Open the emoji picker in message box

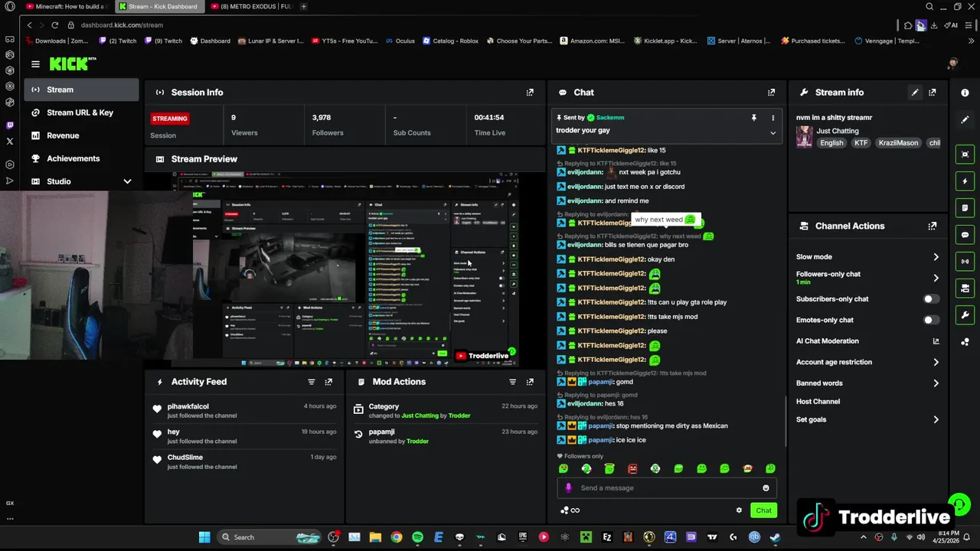click(766, 488)
